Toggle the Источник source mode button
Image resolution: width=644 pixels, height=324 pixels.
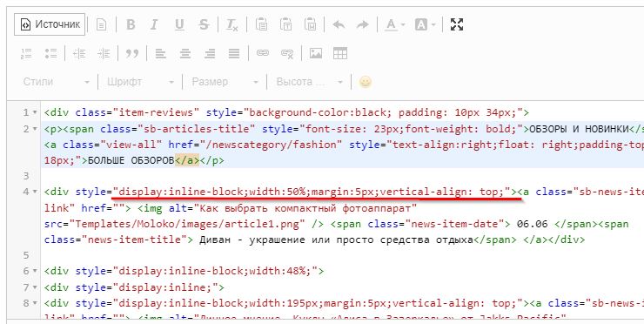[x=50, y=24]
